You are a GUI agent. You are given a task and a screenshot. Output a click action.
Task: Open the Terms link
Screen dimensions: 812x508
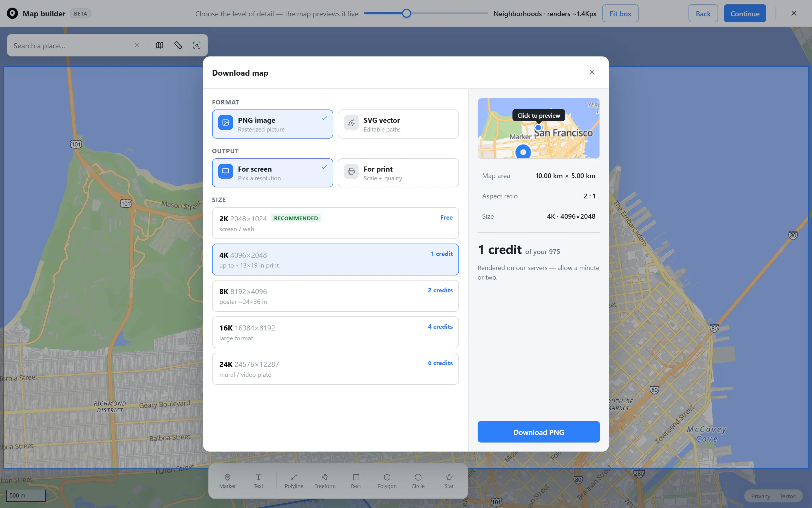click(x=787, y=496)
